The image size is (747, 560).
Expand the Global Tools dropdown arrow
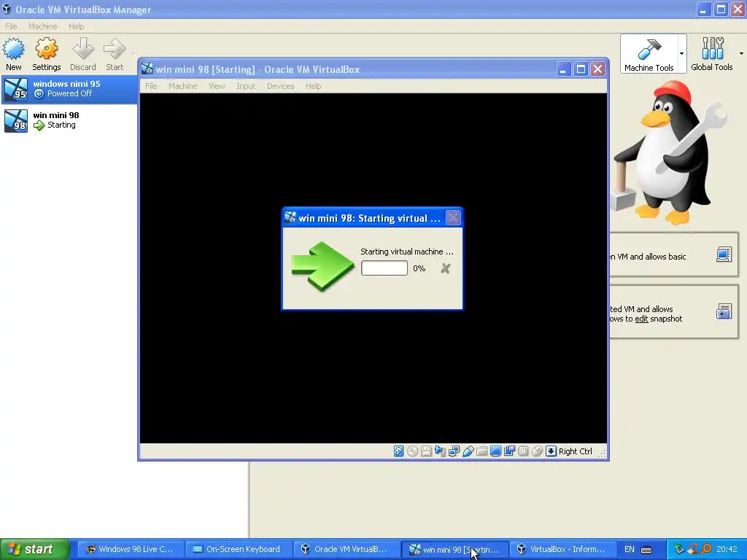[x=741, y=53]
